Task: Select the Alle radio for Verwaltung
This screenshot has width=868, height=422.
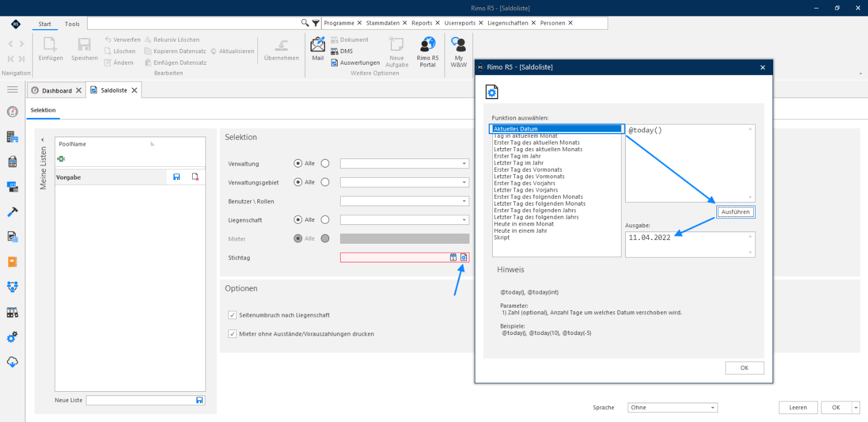Action: point(298,163)
